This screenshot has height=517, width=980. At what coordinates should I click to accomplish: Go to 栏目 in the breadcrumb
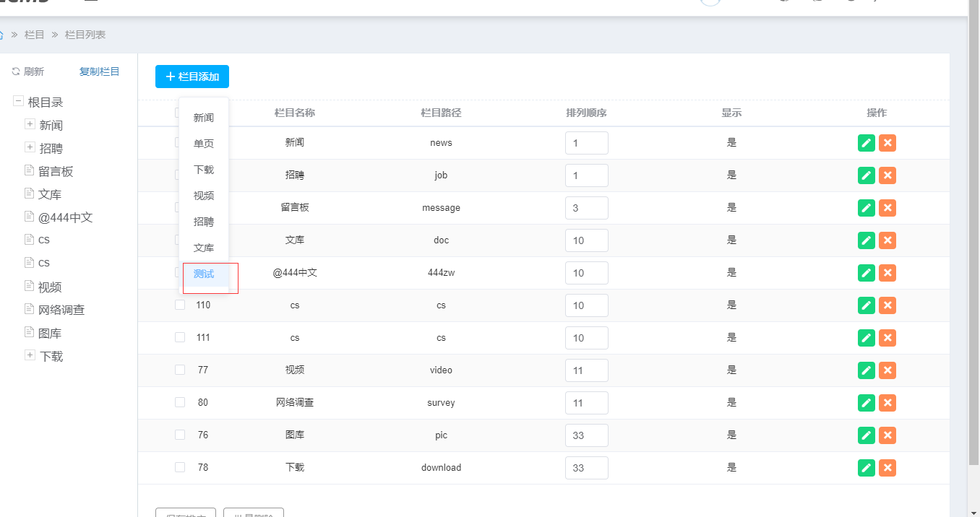[x=35, y=35]
